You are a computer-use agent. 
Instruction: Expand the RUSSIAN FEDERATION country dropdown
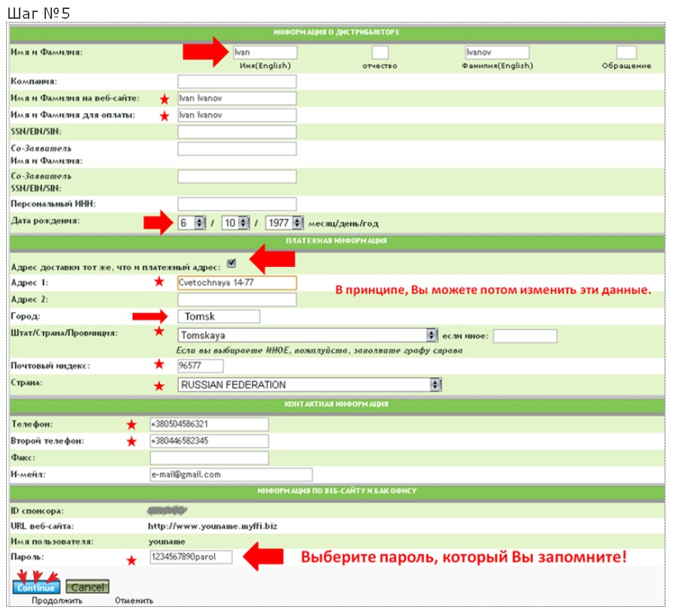[435, 385]
